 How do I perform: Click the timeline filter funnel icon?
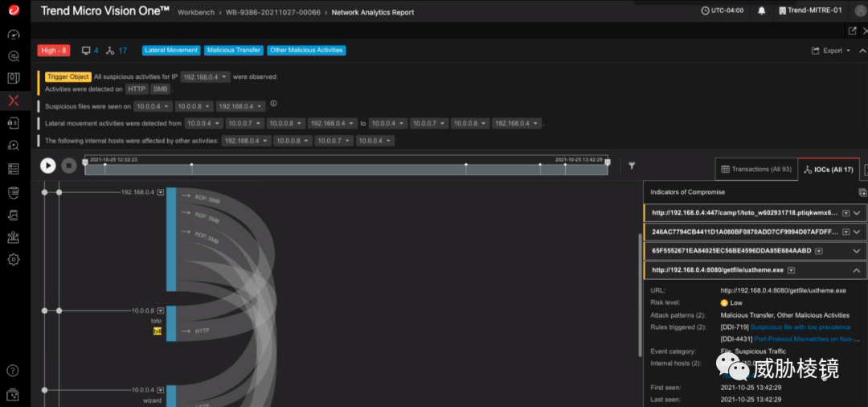click(x=632, y=165)
